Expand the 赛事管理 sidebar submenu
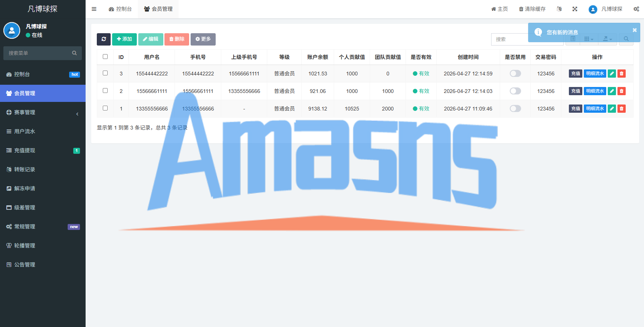The image size is (644, 327). click(43, 112)
